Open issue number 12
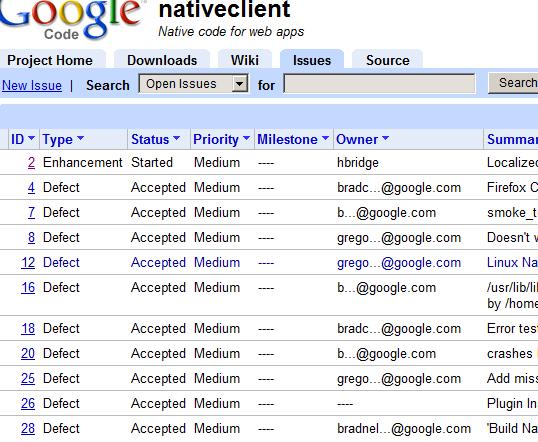This screenshot has width=538, height=442. 28,263
